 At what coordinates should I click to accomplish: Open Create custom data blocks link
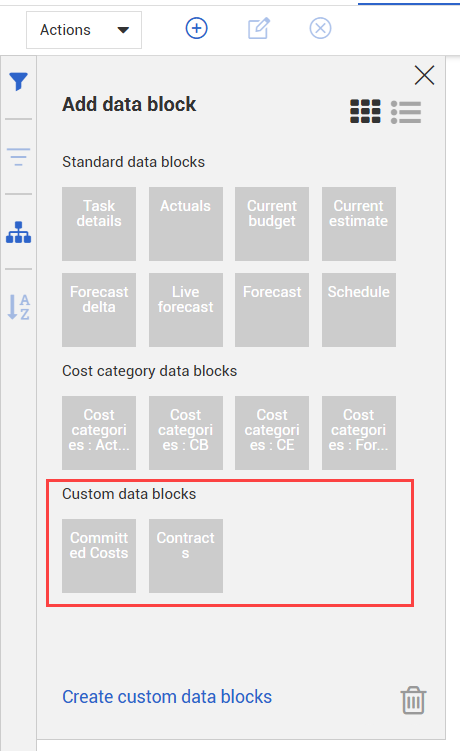tap(167, 697)
